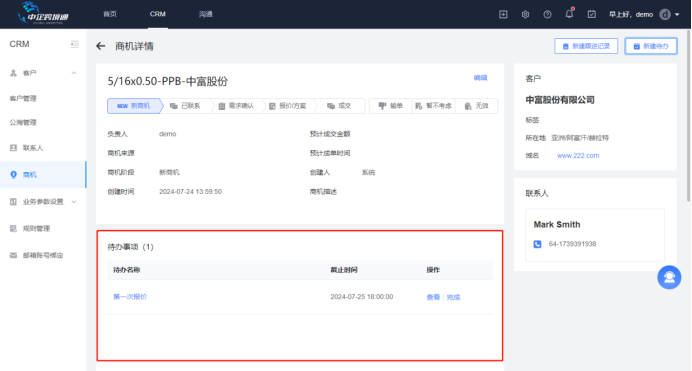Open 规则管理 in the sidebar
The height and width of the screenshot is (371, 692).
tap(36, 229)
